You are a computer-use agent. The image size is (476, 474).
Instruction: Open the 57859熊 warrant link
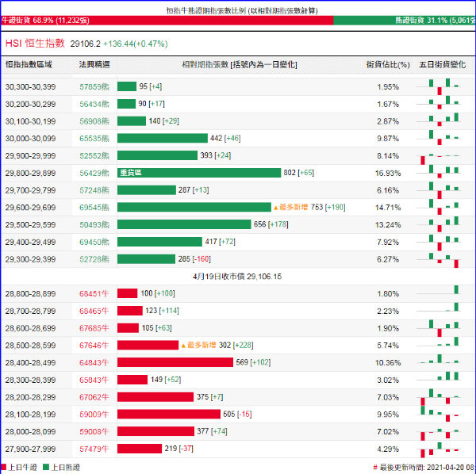(94, 86)
